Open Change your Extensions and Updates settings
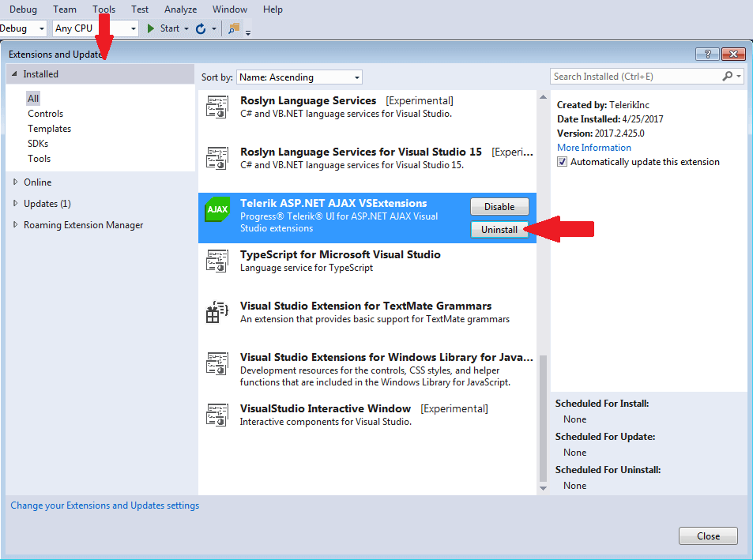The width and height of the screenshot is (753, 560). tap(104, 506)
